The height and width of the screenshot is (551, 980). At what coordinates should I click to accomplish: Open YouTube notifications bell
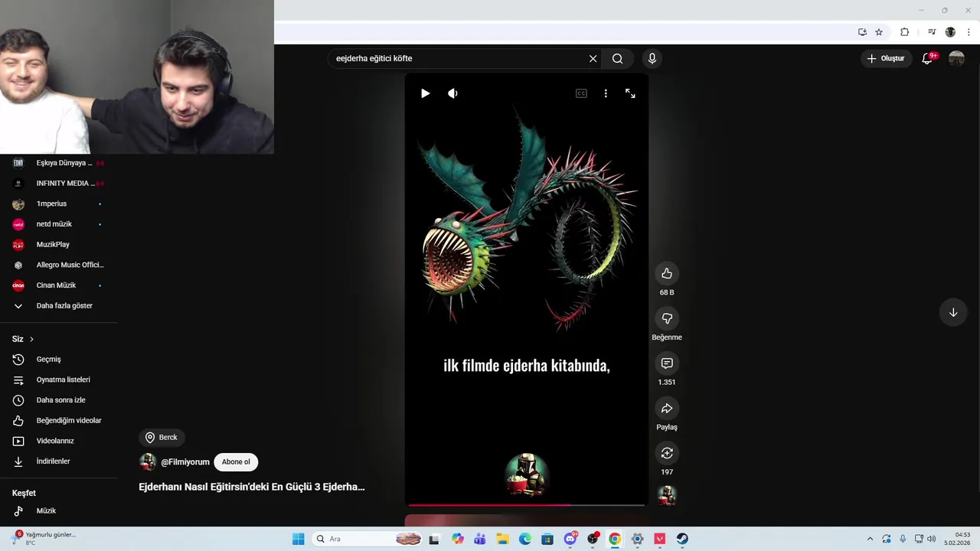tap(927, 59)
